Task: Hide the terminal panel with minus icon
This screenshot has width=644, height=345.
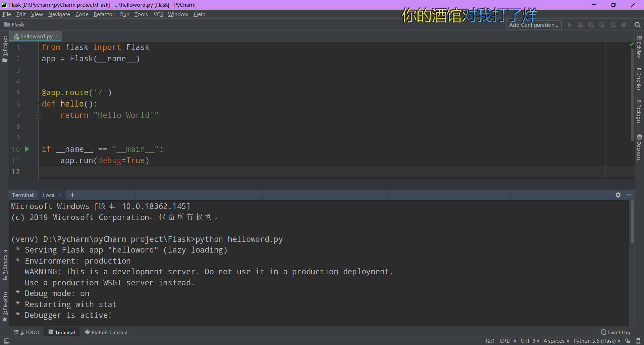Action: coord(629,195)
